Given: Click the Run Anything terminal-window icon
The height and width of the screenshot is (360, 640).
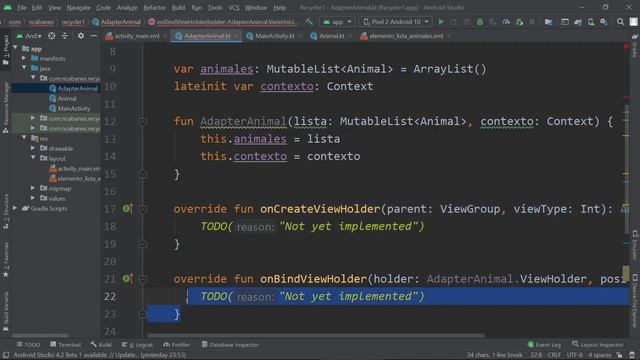Looking at the screenshot, I should tap(565, 22).
